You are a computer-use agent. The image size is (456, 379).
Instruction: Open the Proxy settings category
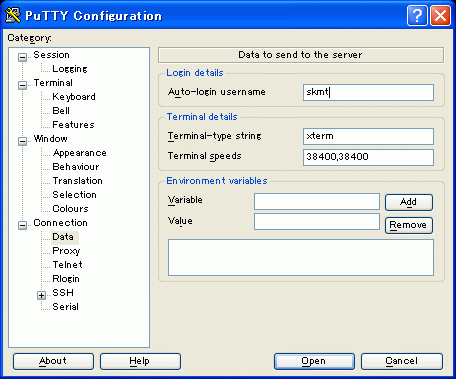point(66,251)
